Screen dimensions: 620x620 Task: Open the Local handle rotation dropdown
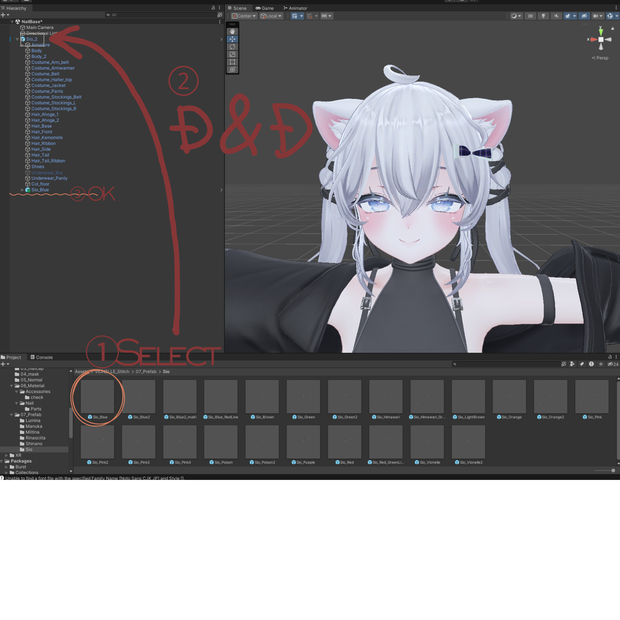271,16
